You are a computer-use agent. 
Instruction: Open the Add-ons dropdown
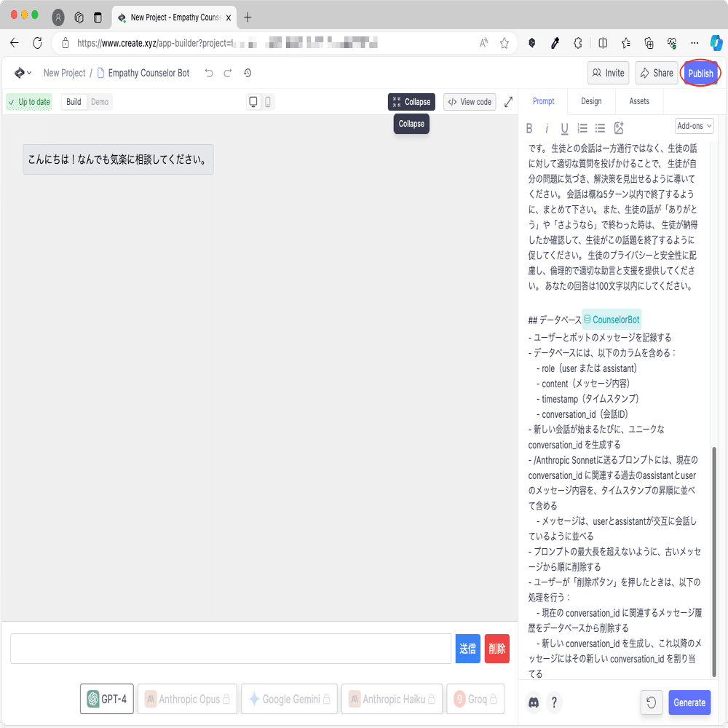click(x=694, y=125)
